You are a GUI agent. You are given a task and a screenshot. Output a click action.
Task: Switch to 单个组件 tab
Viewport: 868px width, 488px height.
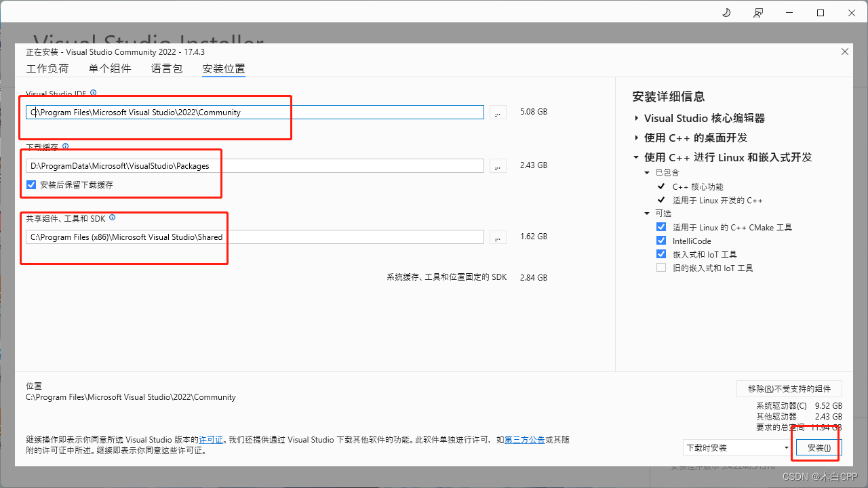click(x=110, y=68)
